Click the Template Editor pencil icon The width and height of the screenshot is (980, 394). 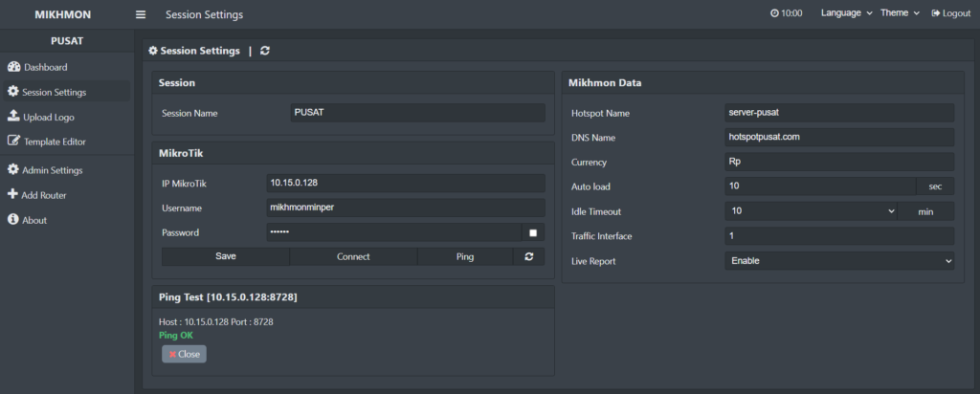[13, 142]
